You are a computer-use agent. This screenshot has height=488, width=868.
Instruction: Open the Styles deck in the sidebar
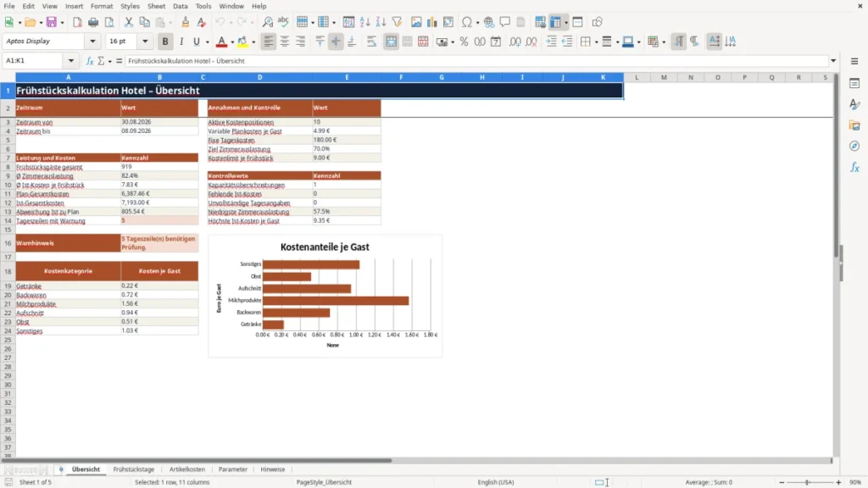tap(854, 104)
